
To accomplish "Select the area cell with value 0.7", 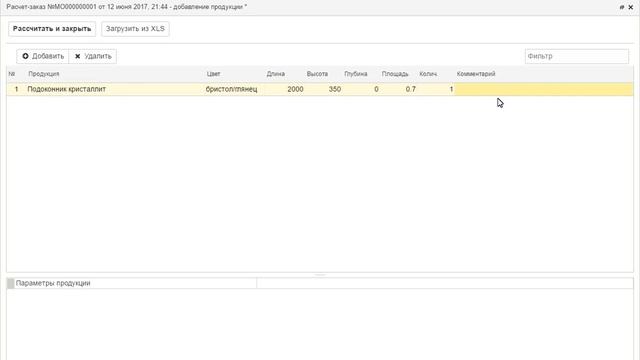I will click(399, 89).
